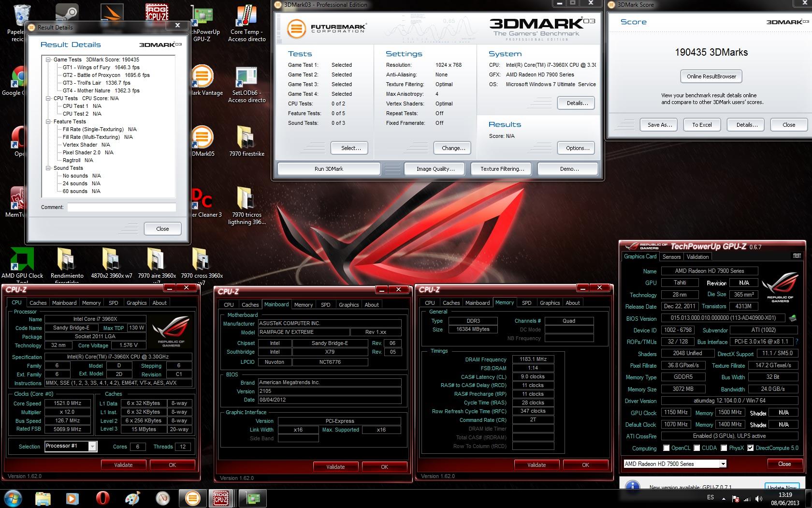Click the BIOS save chip icon in GPU-Z
This screenshot has width=812, height=508.
point(792,318)
